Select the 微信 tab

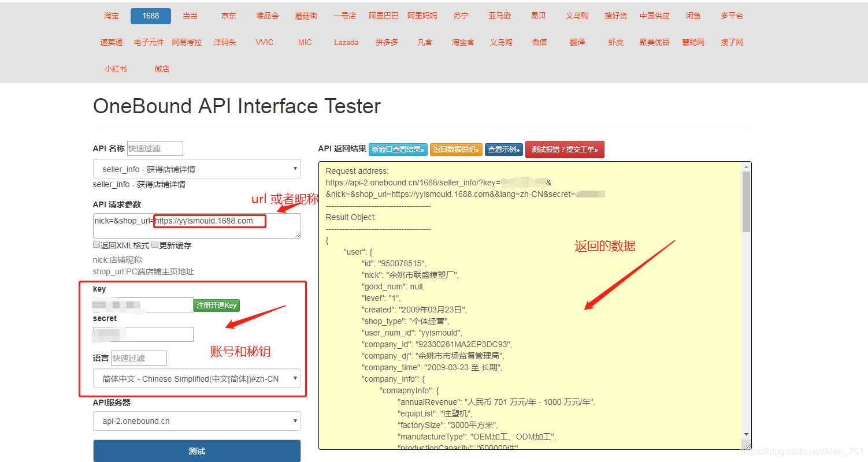[x=539, y=43]
